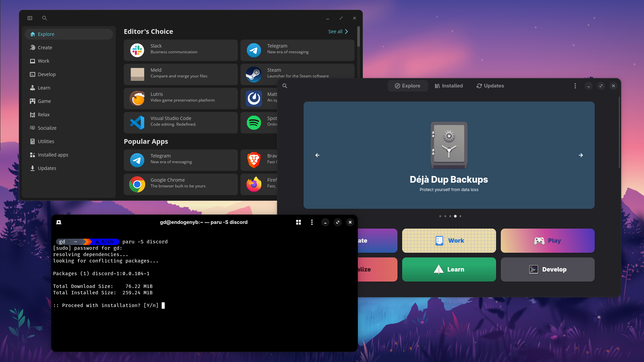Viewport: 644px width, 362px height.
Task: Select the fourth carousel page dot
Action: pos(455,216)
